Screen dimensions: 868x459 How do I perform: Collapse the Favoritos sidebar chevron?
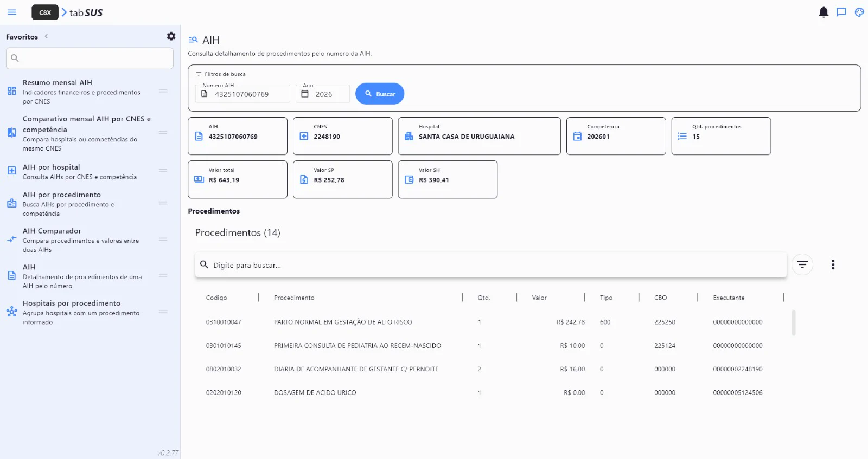coord(46,36)
